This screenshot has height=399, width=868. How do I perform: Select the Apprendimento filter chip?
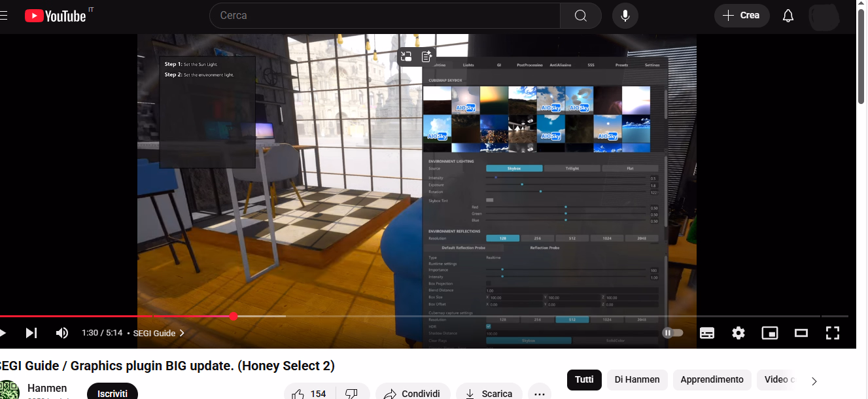click(x=712, y=379)
